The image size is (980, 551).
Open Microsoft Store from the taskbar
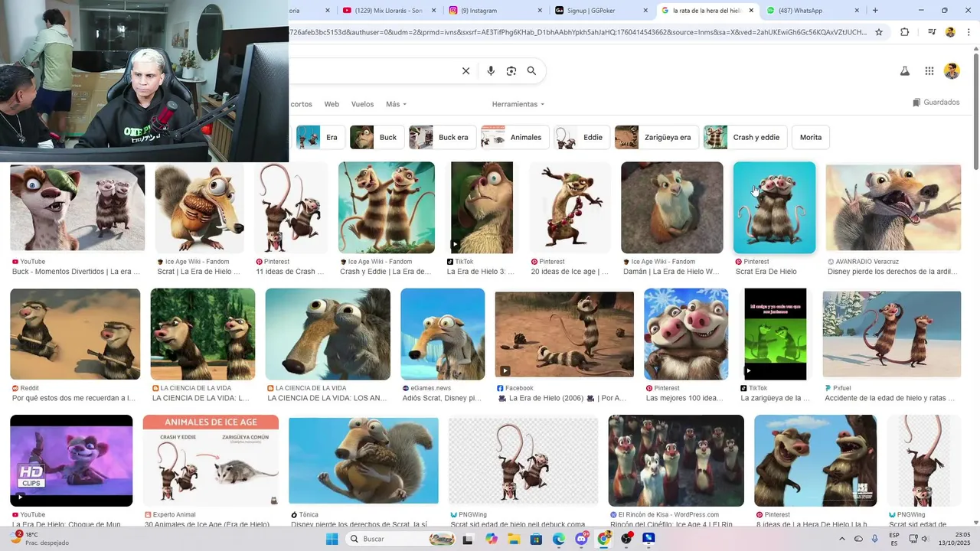tap(537, 539)
